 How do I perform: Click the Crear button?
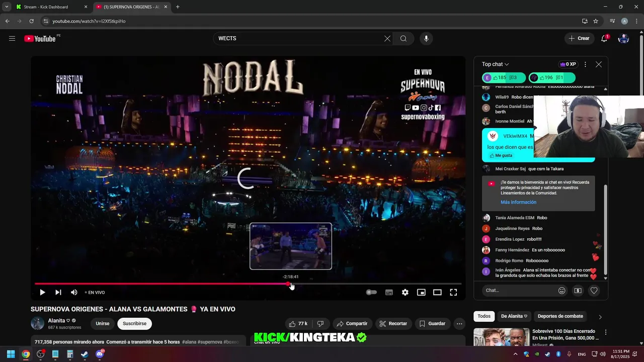[579, 38]
